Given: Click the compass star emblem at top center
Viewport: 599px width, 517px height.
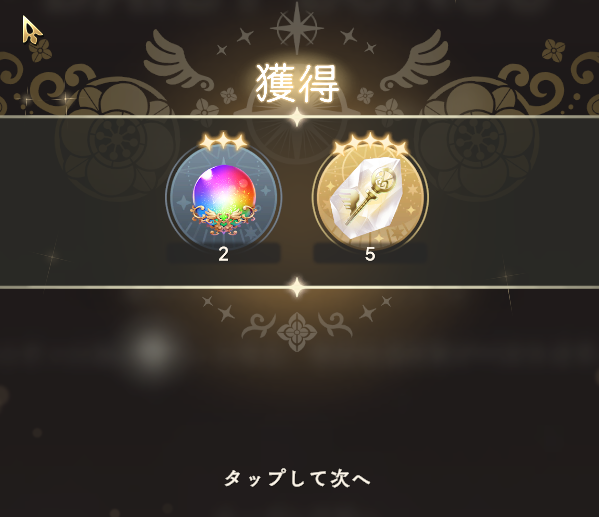Looking at the screenshot, I should pos(297,28).
